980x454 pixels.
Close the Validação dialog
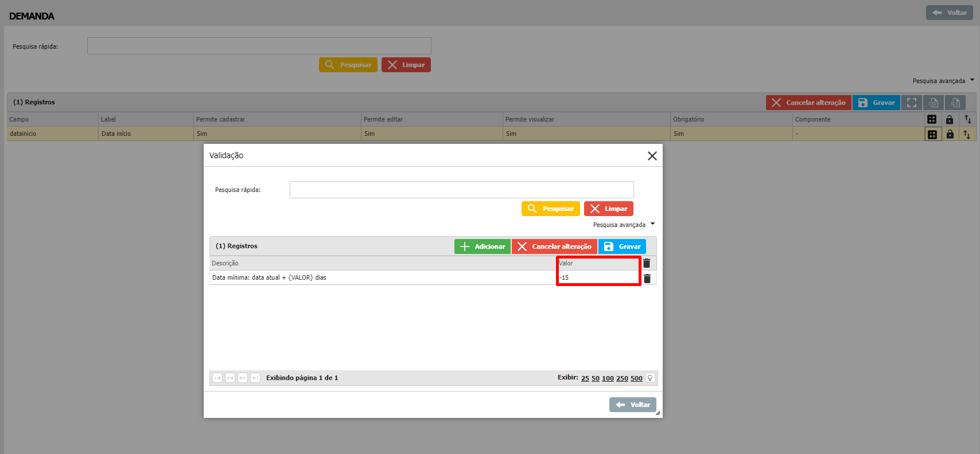[x=652, y=156]
